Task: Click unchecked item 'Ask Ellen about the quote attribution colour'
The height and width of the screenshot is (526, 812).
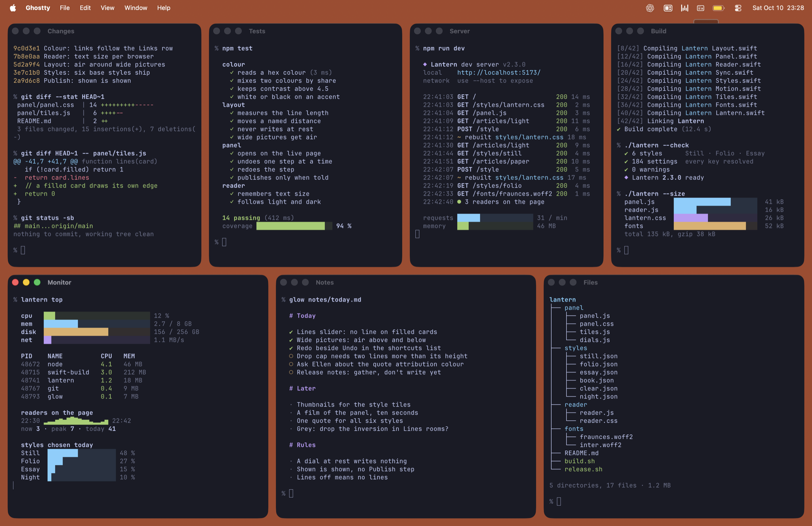Action: tap(376, 364)
